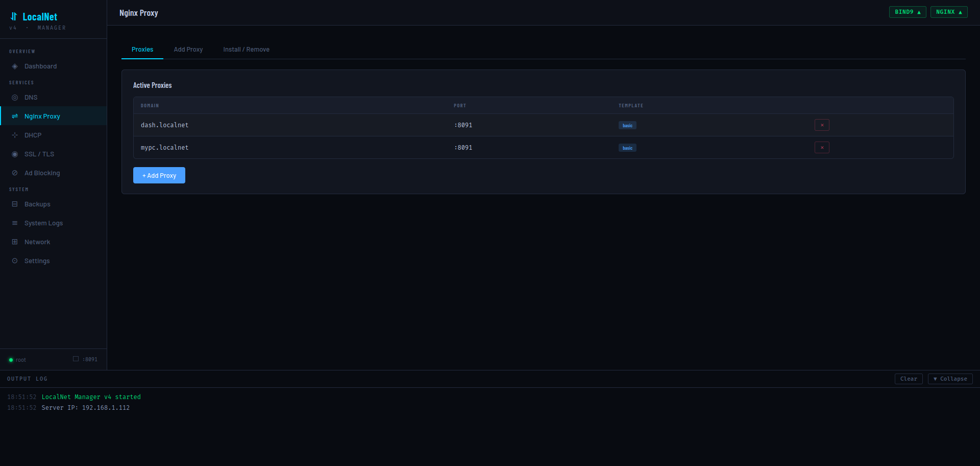Switch to the Proxies tab
The image size is (980, 466).
click(142, 50)
